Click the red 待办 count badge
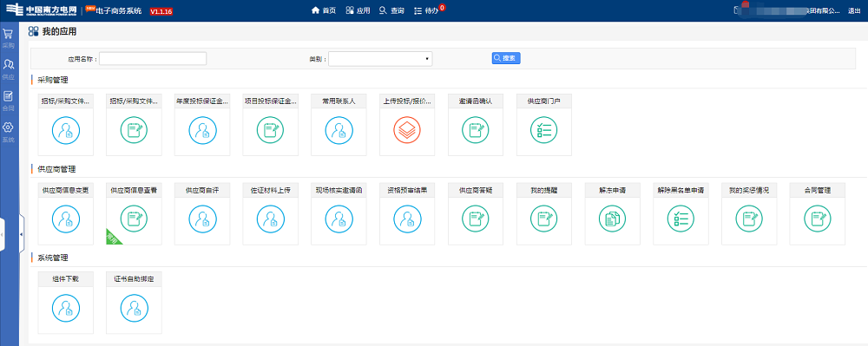Image resolution: width=868 pixels, height=346 pixels. click(x=443, y=7)
